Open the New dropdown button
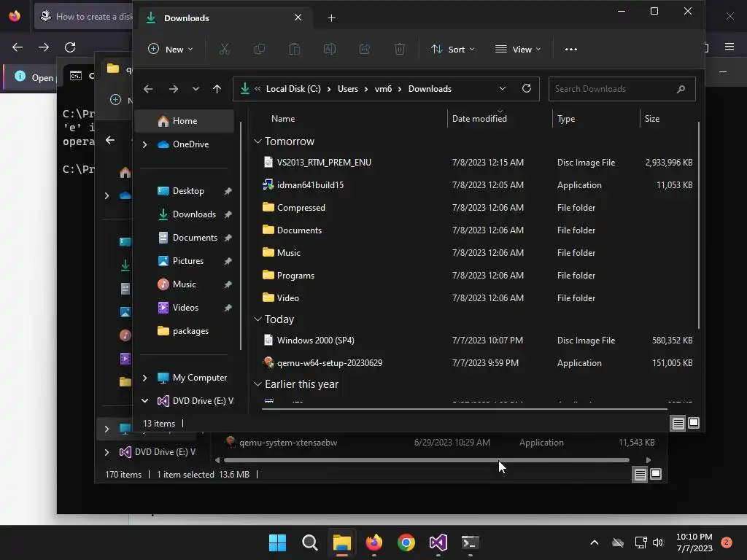 (x=171, y=49)
